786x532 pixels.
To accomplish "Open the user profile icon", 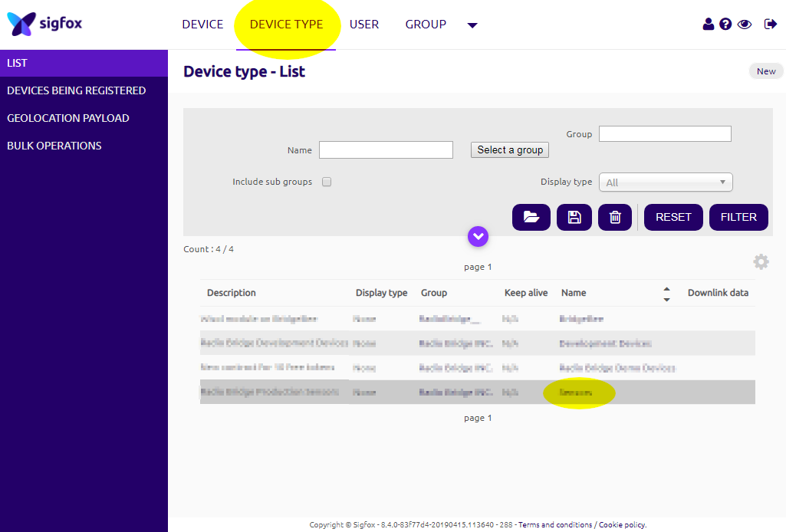I will coord(708,24).
